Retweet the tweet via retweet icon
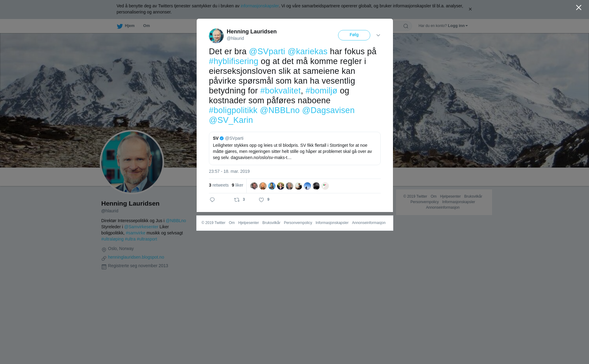 (x=237, y=200)
